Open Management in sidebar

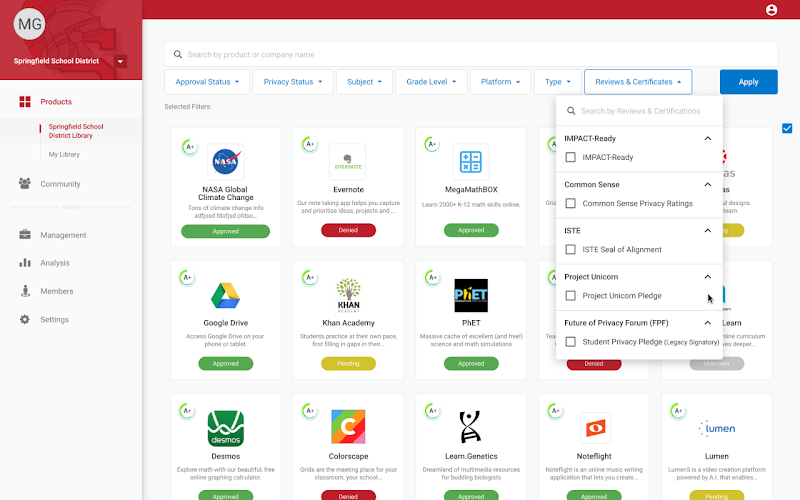pyautogui.click(x=63, y=235)
